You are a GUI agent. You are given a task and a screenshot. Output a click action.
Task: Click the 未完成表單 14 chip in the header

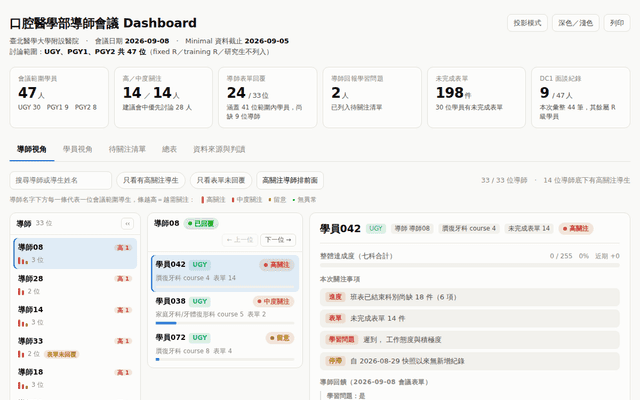pyautogui.click(x=529, y=229)
